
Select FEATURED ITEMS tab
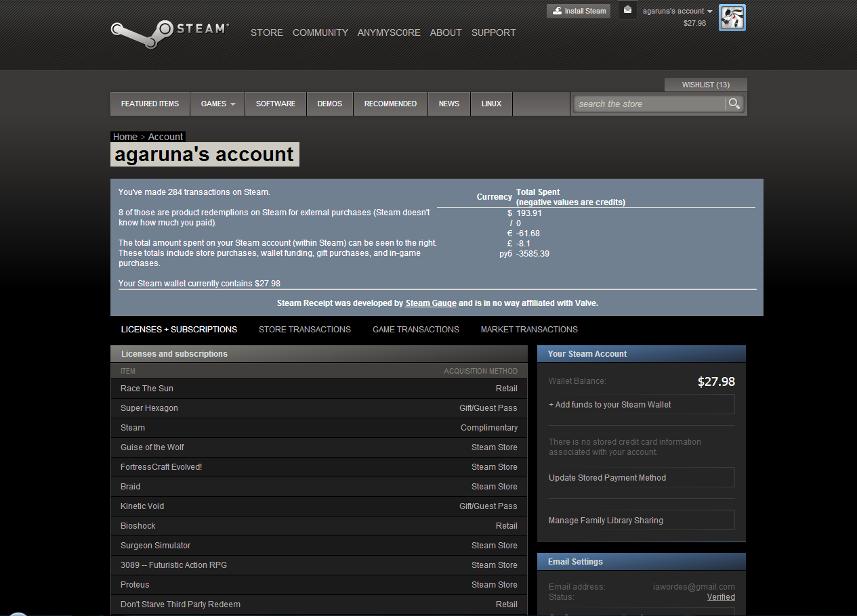point(150,104)
